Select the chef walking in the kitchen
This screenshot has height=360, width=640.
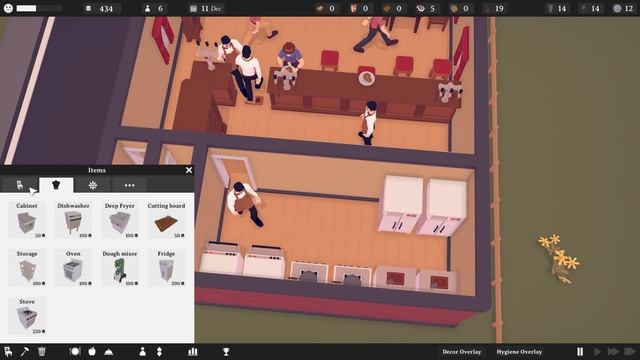click(x=245, y=203)
